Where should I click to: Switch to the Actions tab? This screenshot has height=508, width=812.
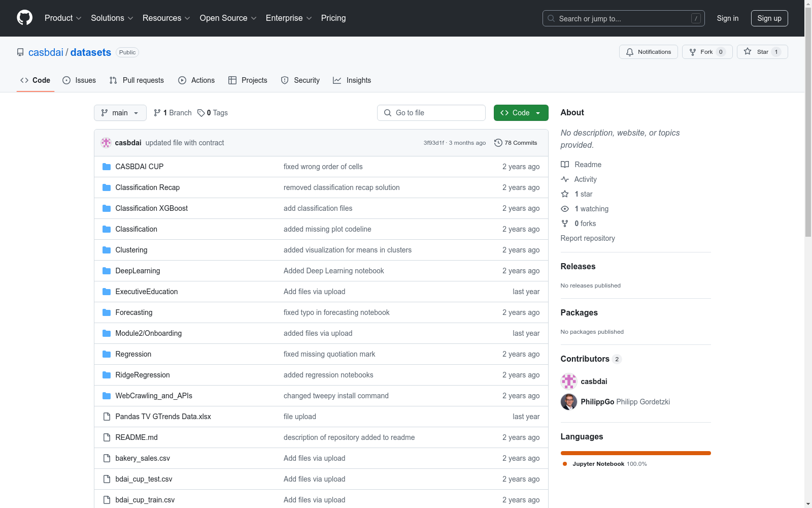click(196, 80)
